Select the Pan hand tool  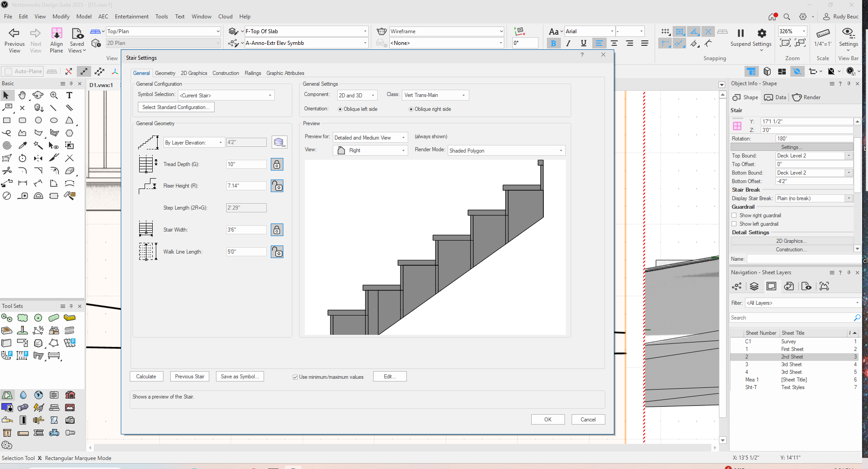point(22,95)
